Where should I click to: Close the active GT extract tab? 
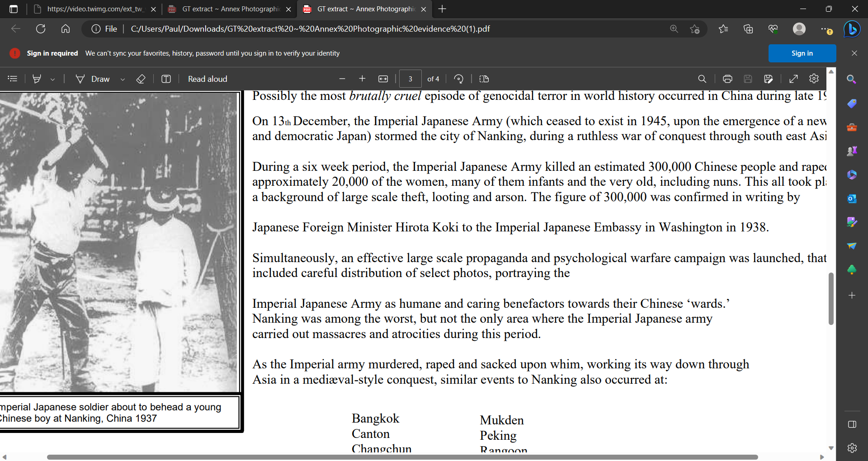pyautogui.click(x=424, y=9)
